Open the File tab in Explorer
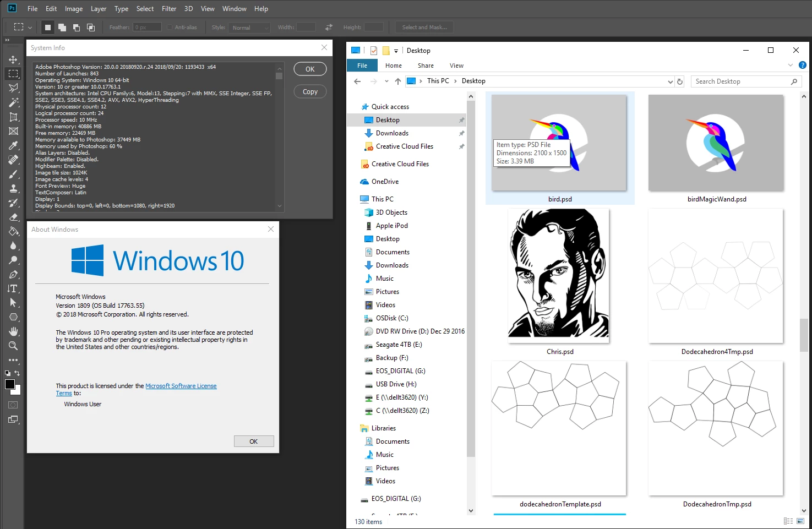812x529 pixels. [362, 66]
